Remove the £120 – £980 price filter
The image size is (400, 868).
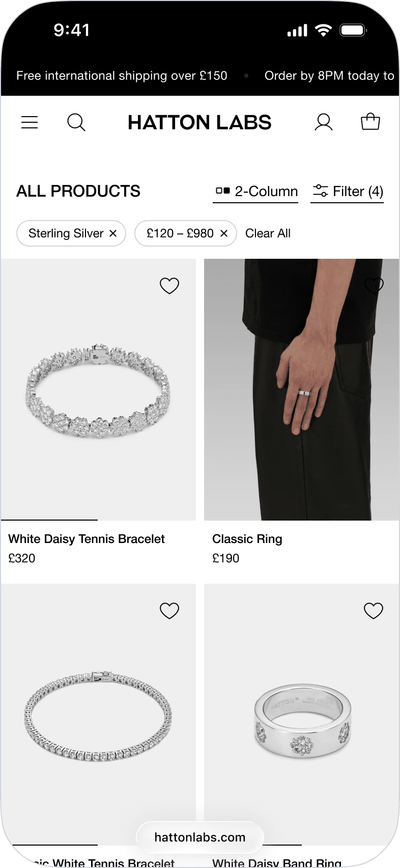click(224, 233)
